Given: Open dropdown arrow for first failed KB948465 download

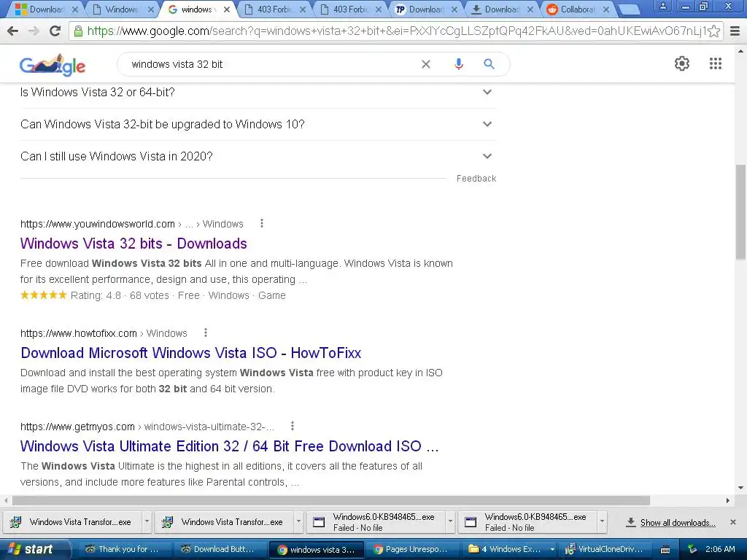Looking at the screenshot, I should (449, 521).
